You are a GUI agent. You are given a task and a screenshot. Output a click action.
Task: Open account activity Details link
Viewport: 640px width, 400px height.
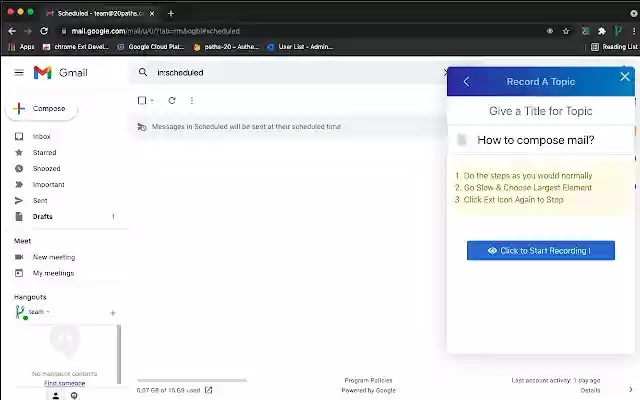click(x=590, y=391)
